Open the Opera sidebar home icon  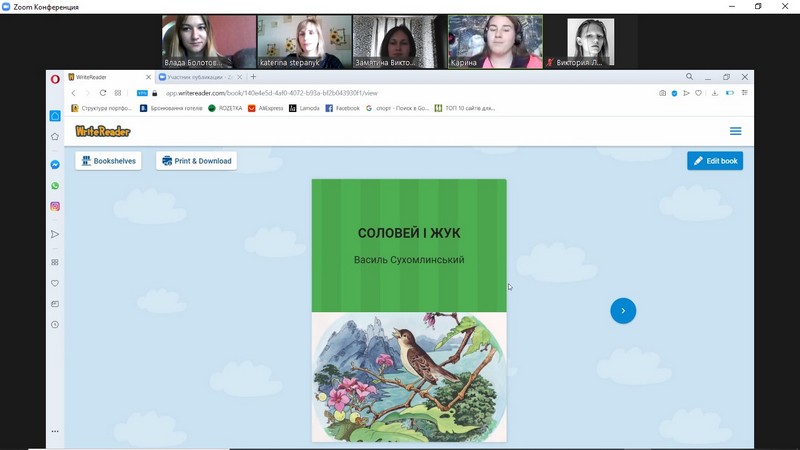pyautogui.click(x=55, y=116)
